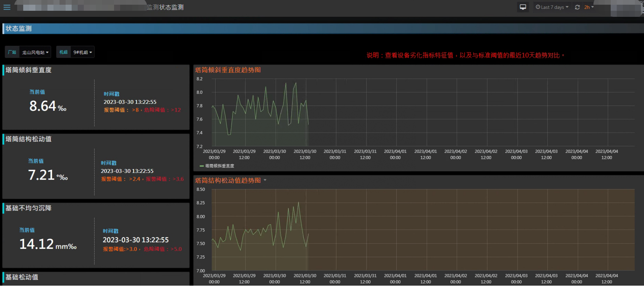The height and width of the screenshot is (287, 644).
Task: Click the 14.12 current value
Action: click(x=36, y=244)
